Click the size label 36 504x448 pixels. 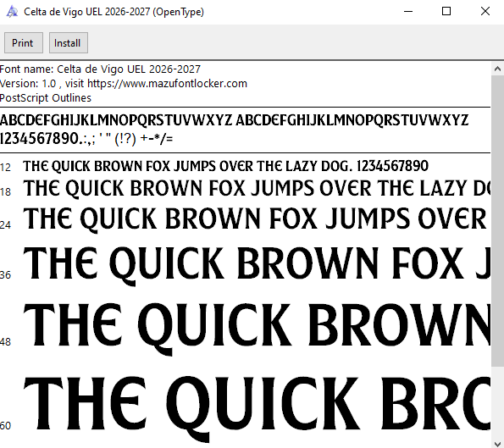[x=5, y=275]
